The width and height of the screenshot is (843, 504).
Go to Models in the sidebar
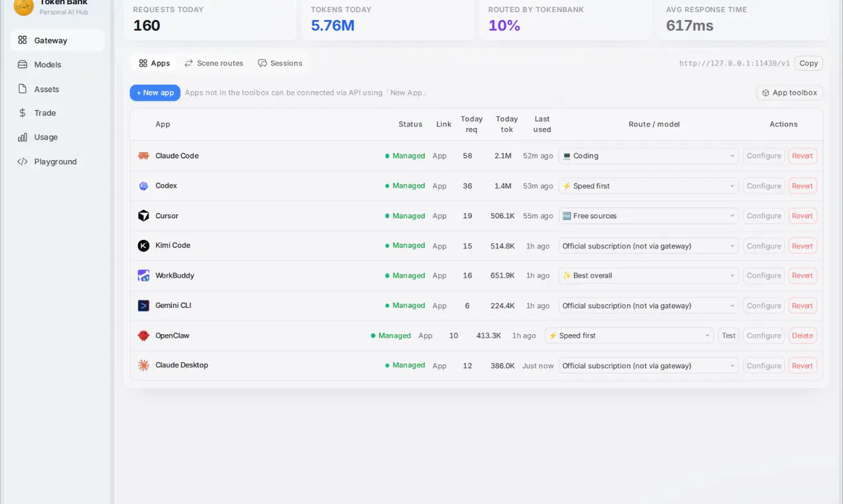coord(58,64)
